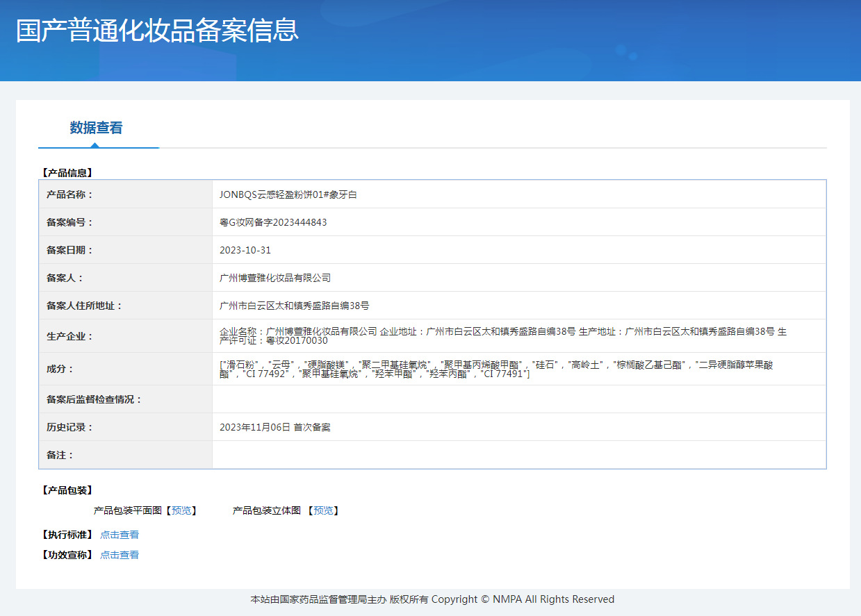
Task: Click the 【产品包装】 section heading
Action: (67, 490)
